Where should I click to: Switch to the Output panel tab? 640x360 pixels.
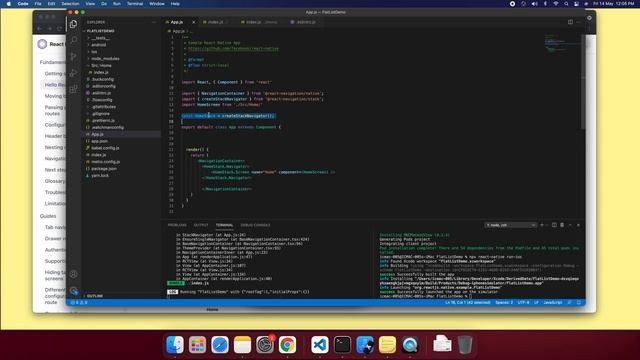201,225
